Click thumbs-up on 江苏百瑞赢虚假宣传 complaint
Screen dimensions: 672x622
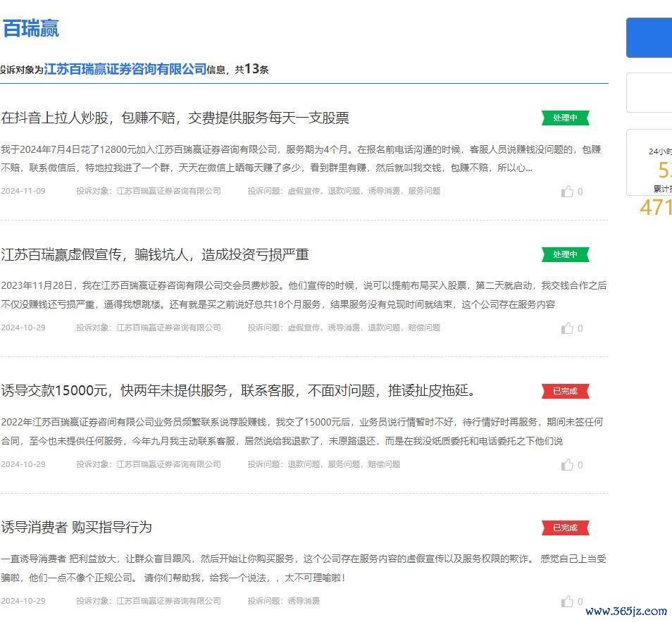click(x=568, y=328)
